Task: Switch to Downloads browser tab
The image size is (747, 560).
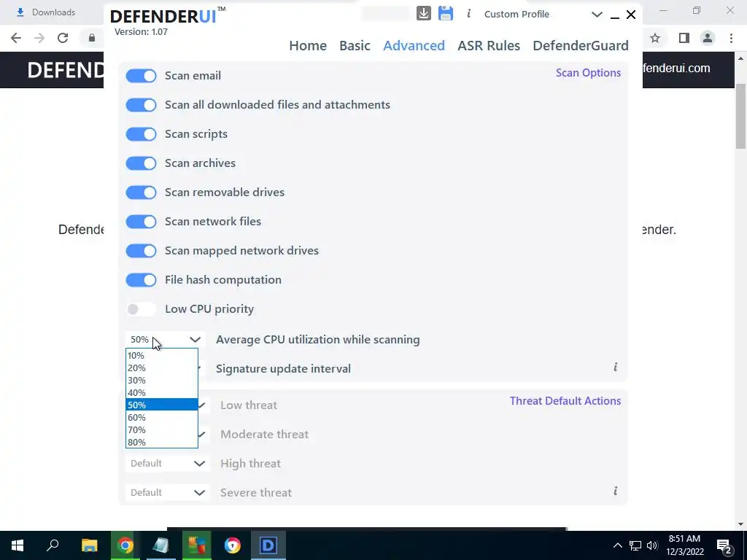Action: point(53,12)
